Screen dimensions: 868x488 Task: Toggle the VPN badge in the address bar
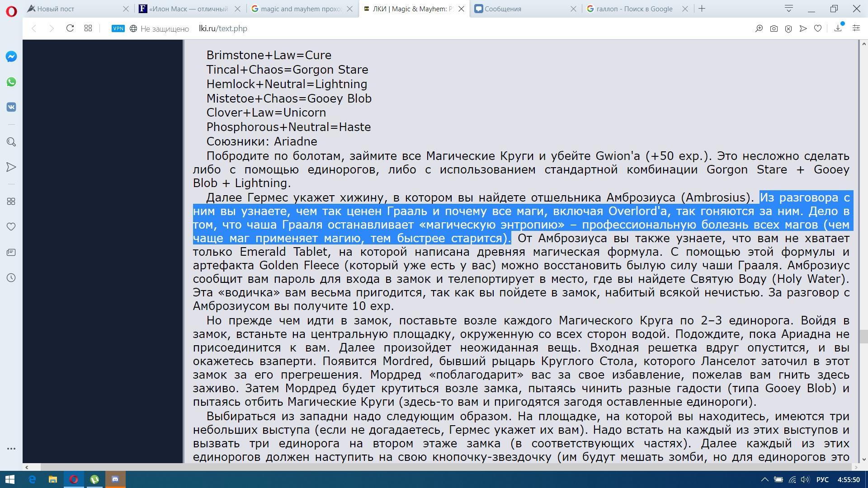(118, 28)
